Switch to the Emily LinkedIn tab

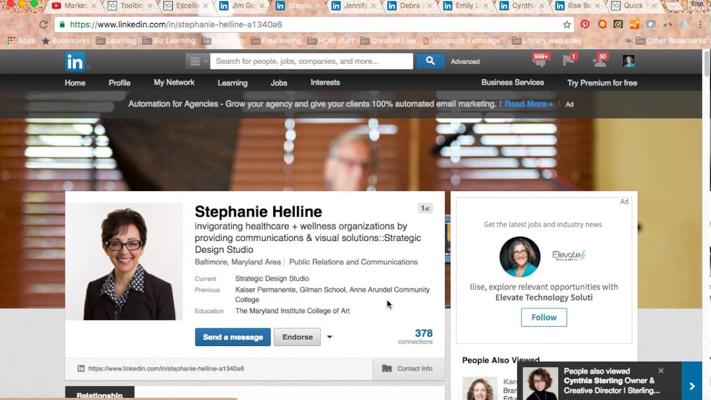pos(465,6)
